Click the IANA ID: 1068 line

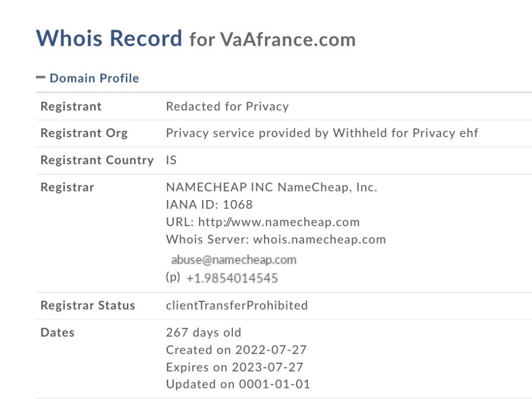point(209,205)
